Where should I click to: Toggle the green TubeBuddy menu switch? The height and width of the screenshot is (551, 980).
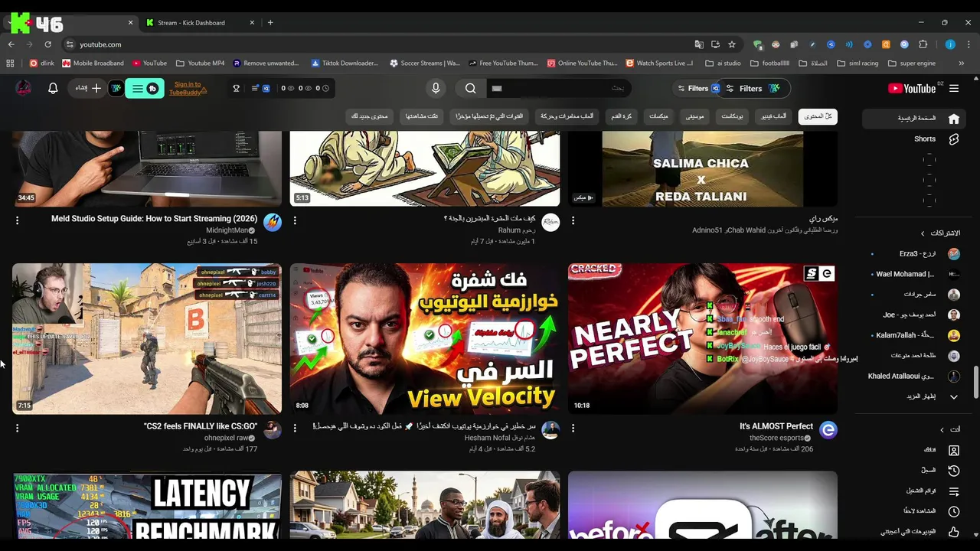pos(144,89)
